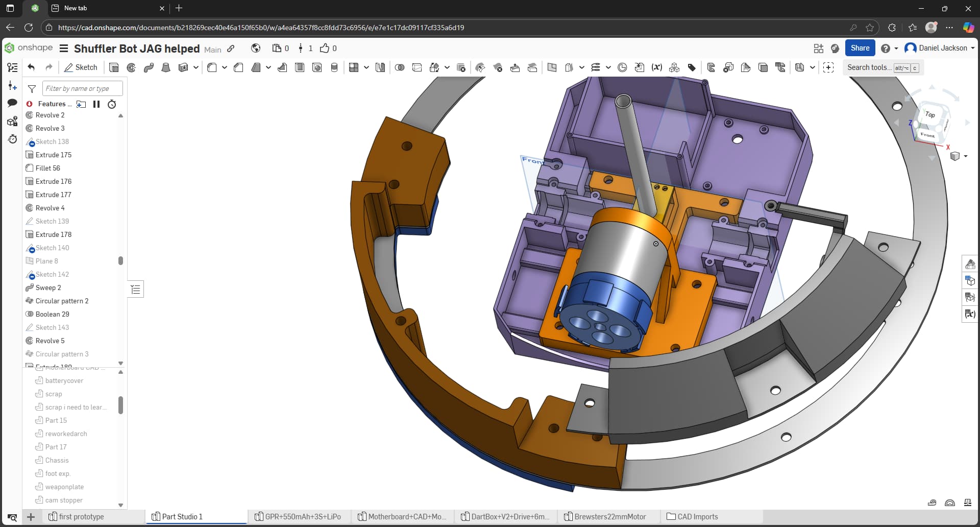Click the Fillet tool icon
980x527 pixels.
click(x=212, y=67)
